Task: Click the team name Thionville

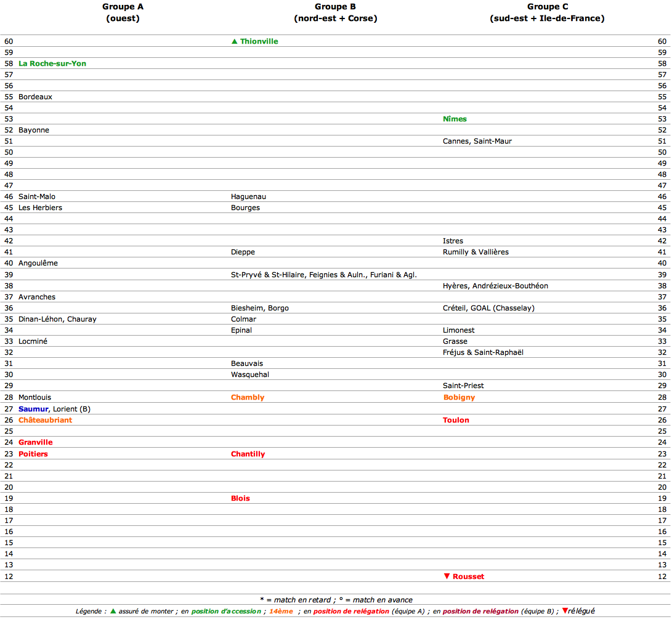Action: (x=259, y=42)
